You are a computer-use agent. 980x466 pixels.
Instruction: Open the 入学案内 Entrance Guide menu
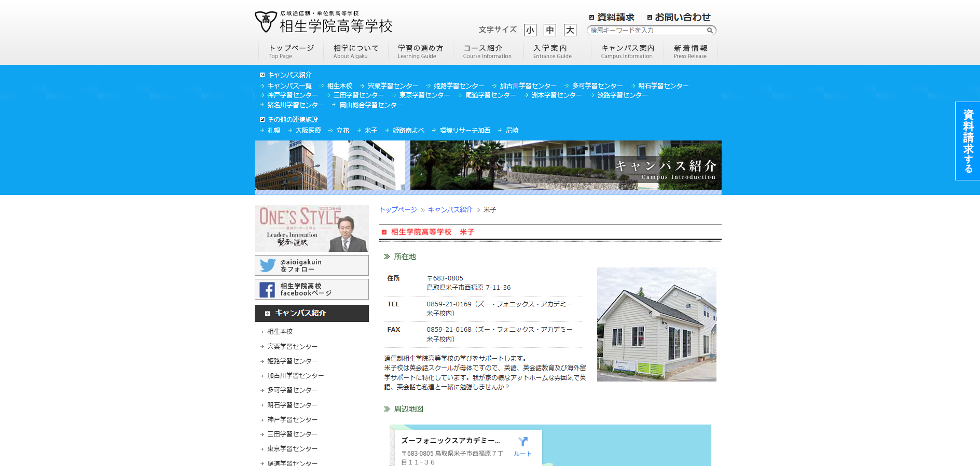coord(552,51)
